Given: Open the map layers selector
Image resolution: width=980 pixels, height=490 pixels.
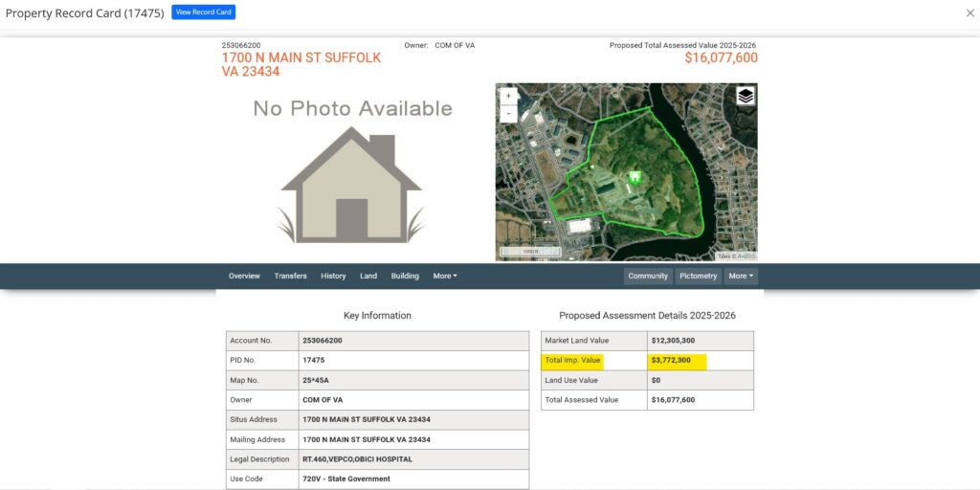Looking at the screenshot, I should click(x=746, y=96).
